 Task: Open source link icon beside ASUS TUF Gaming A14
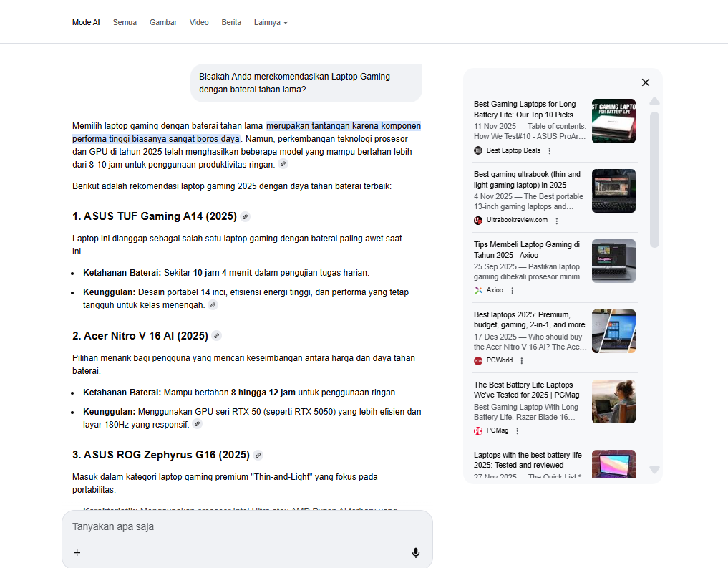click(246, 217)
